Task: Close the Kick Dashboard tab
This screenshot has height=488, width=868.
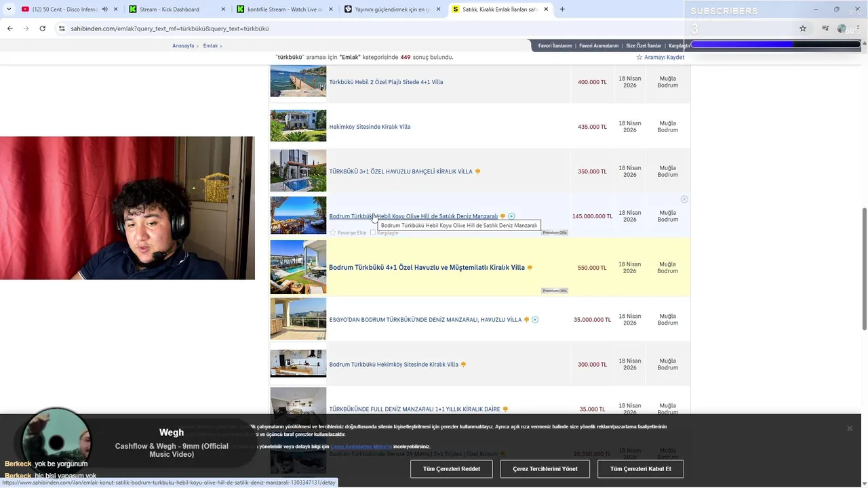Action: pos(224,9)
